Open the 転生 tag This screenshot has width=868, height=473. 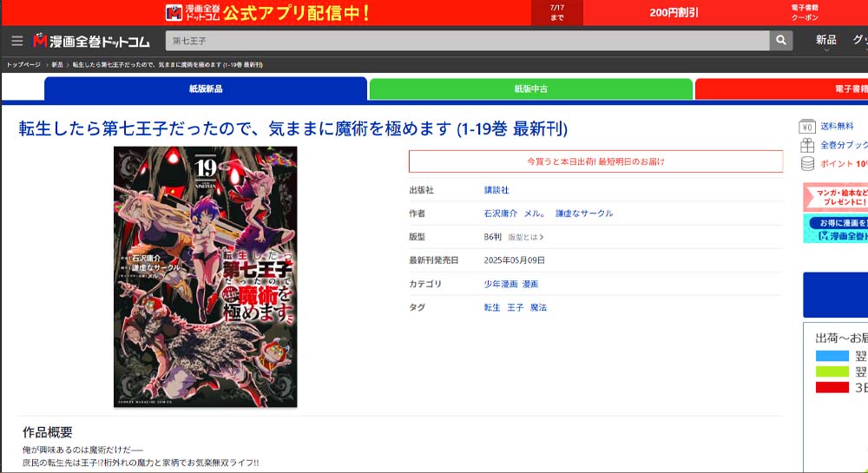point(492,307)
